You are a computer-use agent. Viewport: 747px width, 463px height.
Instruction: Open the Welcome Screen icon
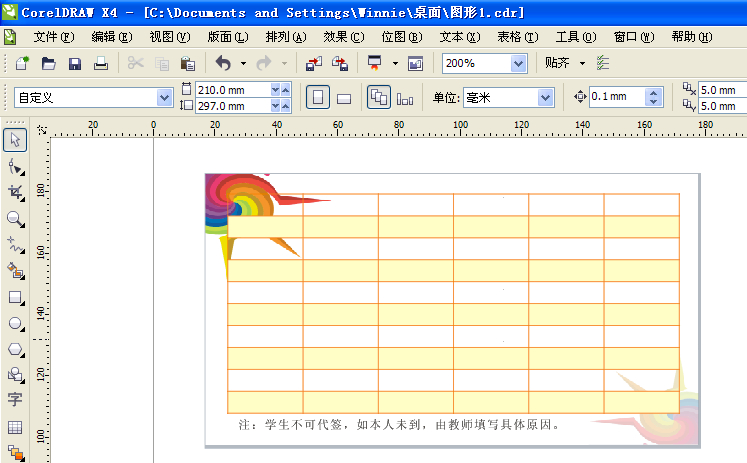415,63
